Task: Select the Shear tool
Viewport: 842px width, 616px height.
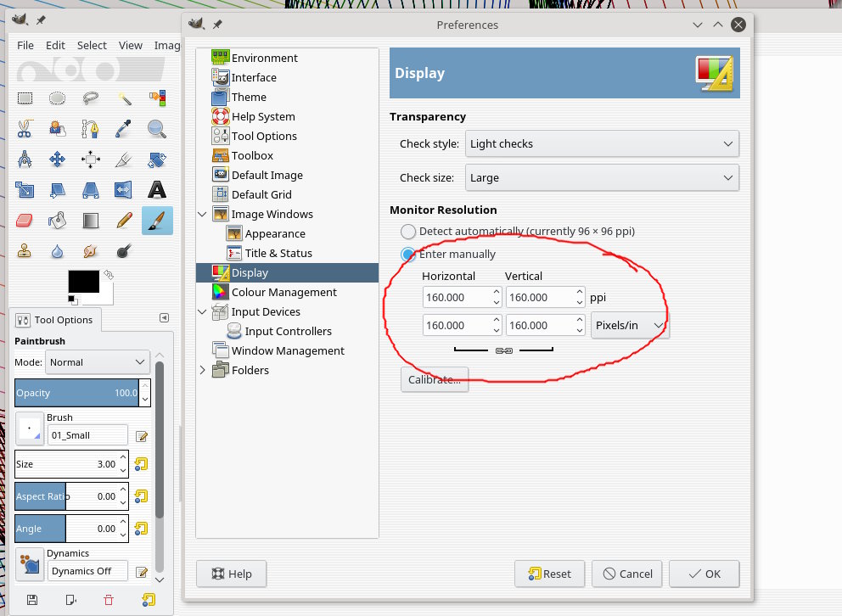Action: click(58, 190)
